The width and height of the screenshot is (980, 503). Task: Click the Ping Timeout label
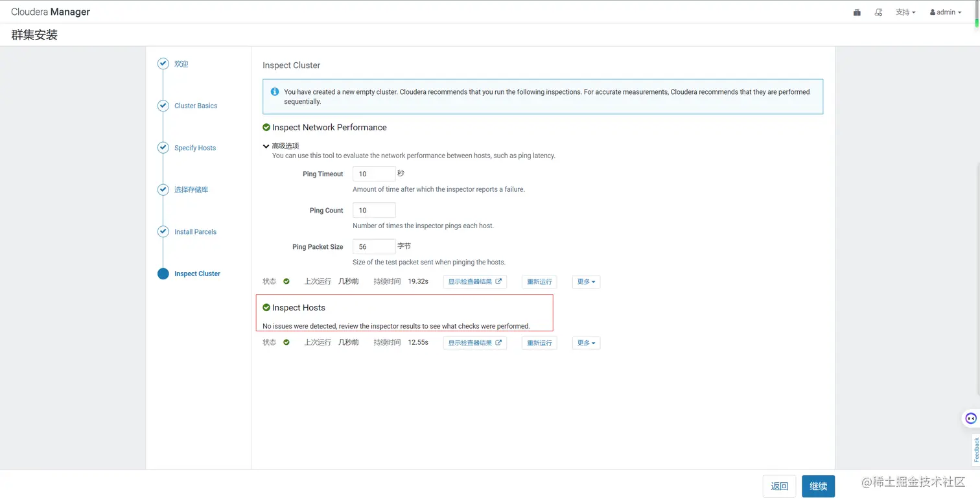pyautogui.click(x=323, y=174)
